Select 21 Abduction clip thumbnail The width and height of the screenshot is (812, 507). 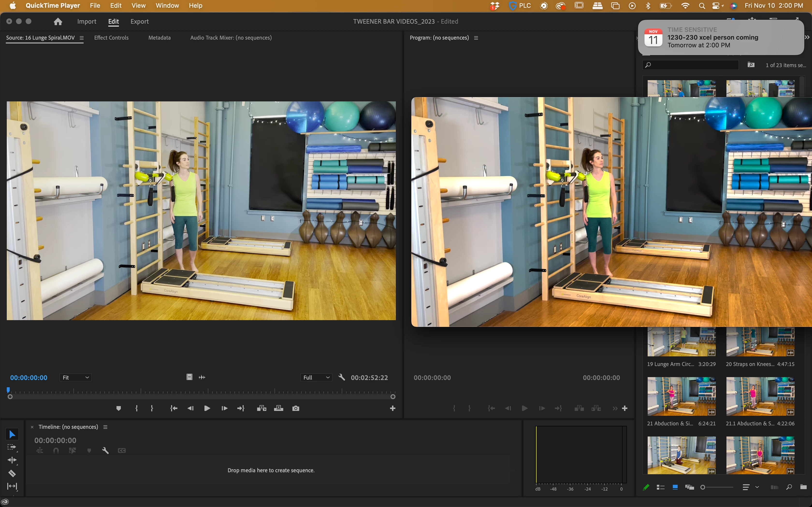point(681,396)
